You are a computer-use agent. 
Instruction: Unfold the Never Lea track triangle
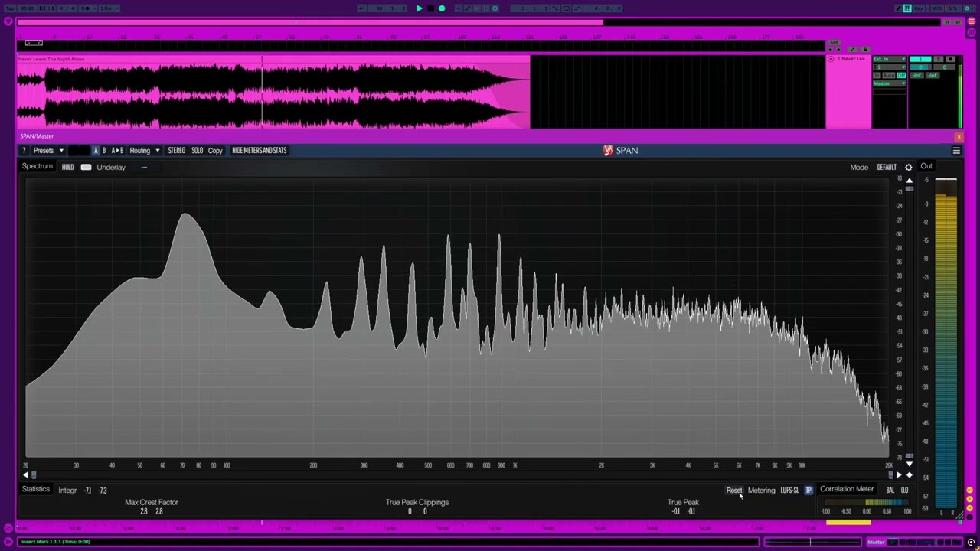pyautogui.click(x=831, y=59)
